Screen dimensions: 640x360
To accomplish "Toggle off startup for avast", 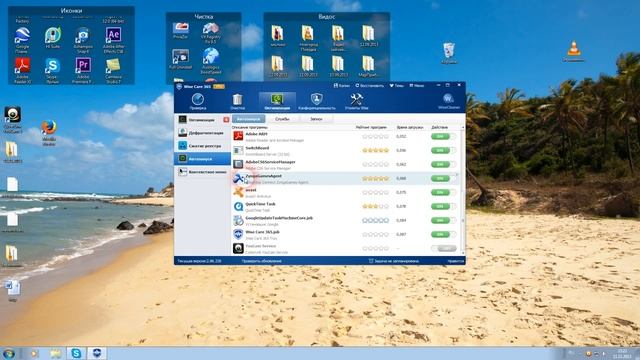I will coord(443,192).
